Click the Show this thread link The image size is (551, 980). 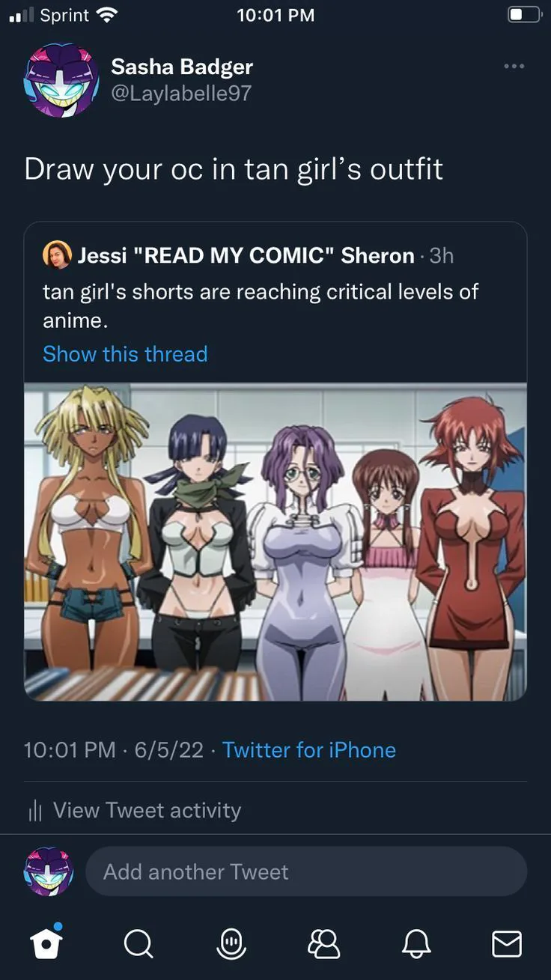pyautogui.click(x=125, y=353)
